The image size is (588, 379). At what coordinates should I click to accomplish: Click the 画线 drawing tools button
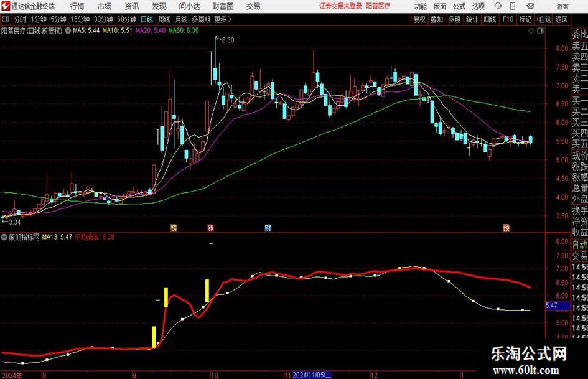point(490,19)
